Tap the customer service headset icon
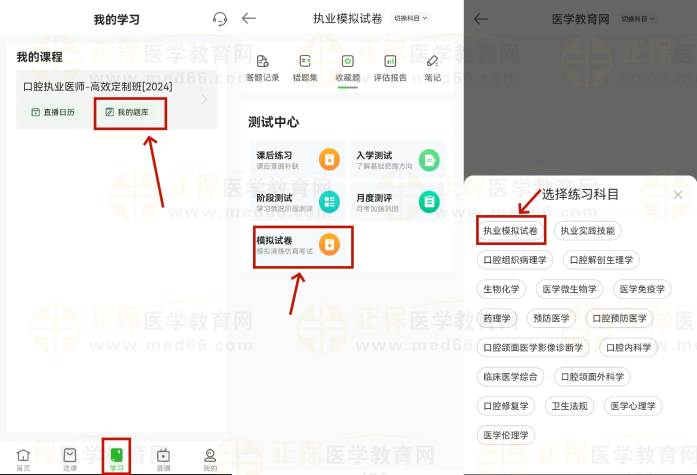The height and width of the screenshot is (475, 697). tap(220, 19)
